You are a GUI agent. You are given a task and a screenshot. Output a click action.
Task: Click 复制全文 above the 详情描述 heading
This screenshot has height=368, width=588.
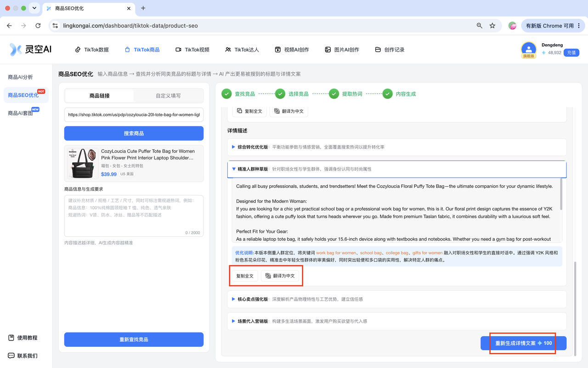point(250,111)
